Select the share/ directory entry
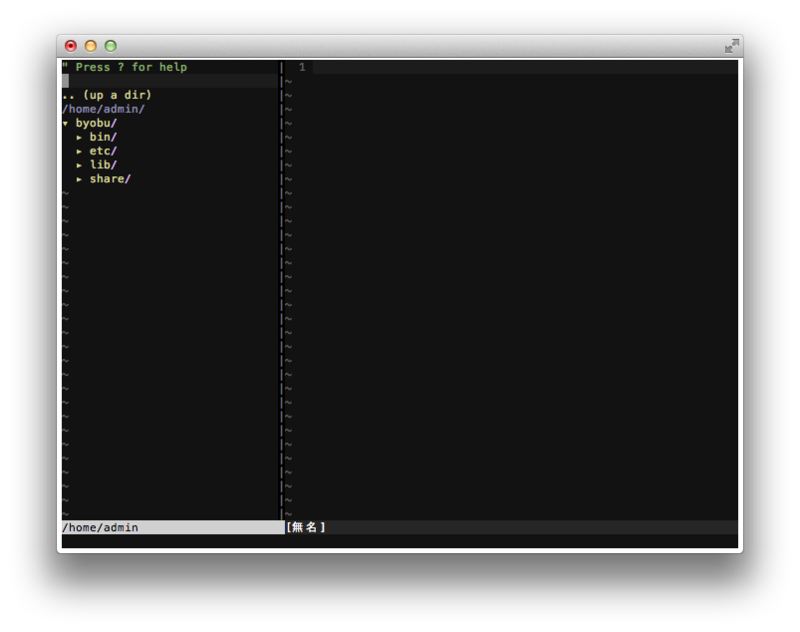 pos(110,179)
